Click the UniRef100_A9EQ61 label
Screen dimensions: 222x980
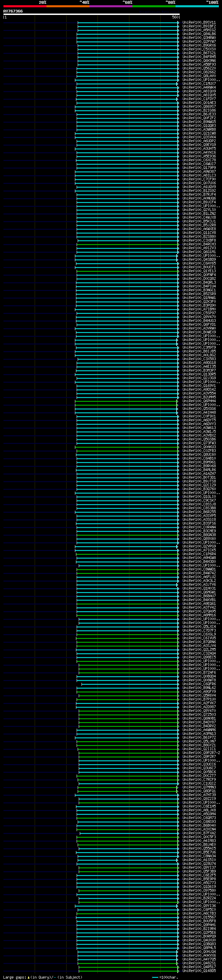(199, 604)
